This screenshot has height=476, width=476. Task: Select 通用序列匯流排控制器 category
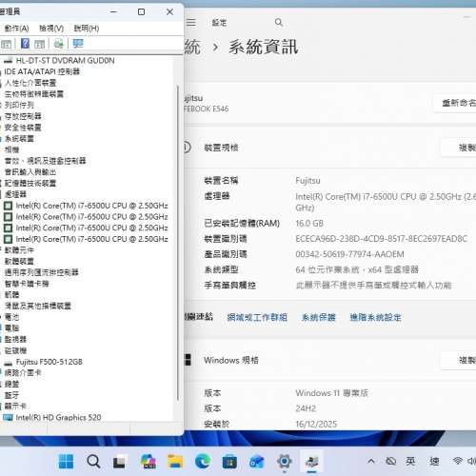coord(41,272)
